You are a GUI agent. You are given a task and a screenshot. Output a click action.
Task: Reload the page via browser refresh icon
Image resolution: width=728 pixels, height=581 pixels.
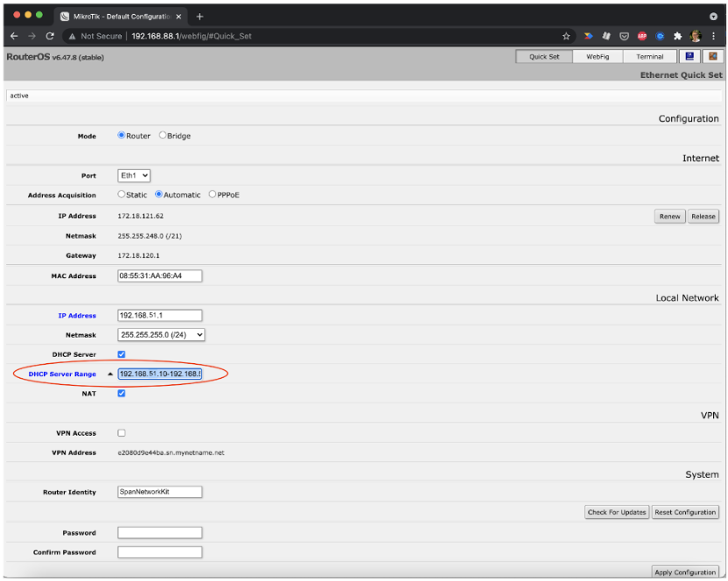(x=49, y=36)
